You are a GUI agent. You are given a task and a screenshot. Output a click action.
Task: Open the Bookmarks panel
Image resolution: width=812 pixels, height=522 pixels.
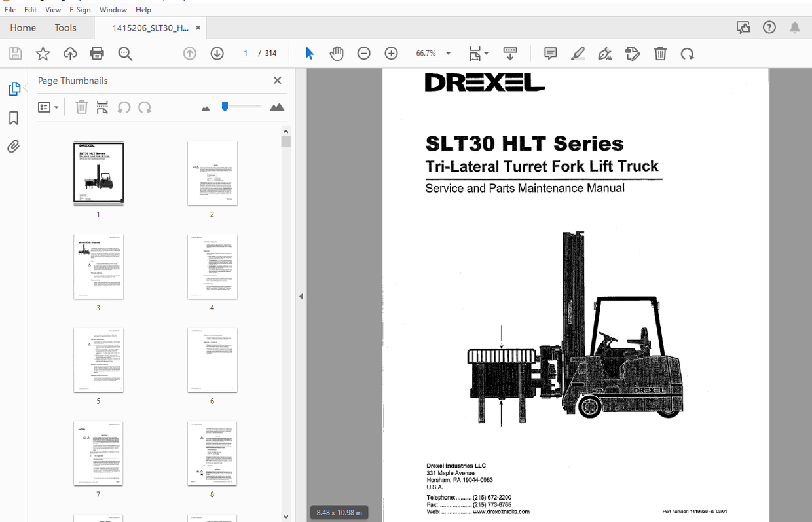click(x=13, y=117)
